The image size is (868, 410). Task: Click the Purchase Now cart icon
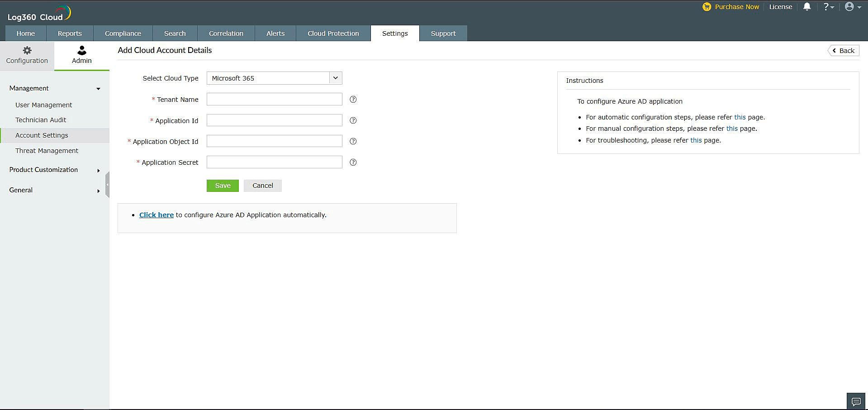(707, 7)
